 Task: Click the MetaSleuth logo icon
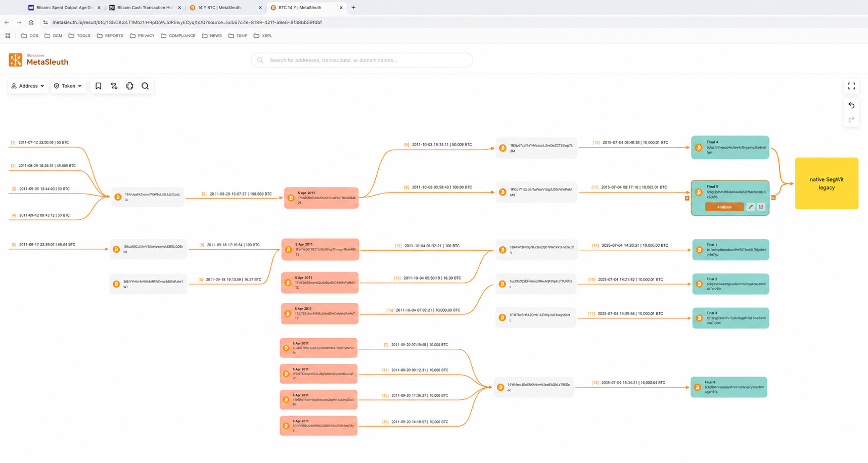pyautogui.click(x=16, y=60)
